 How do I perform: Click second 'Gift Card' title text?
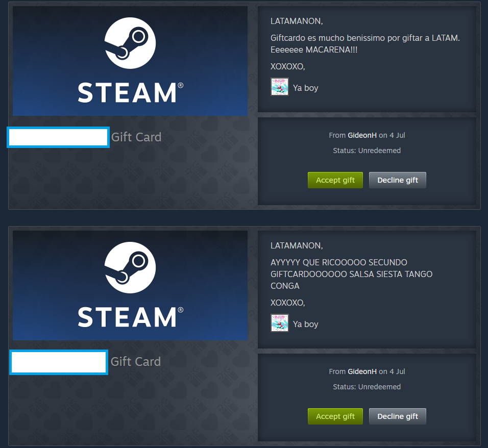[x=136, y=362]
